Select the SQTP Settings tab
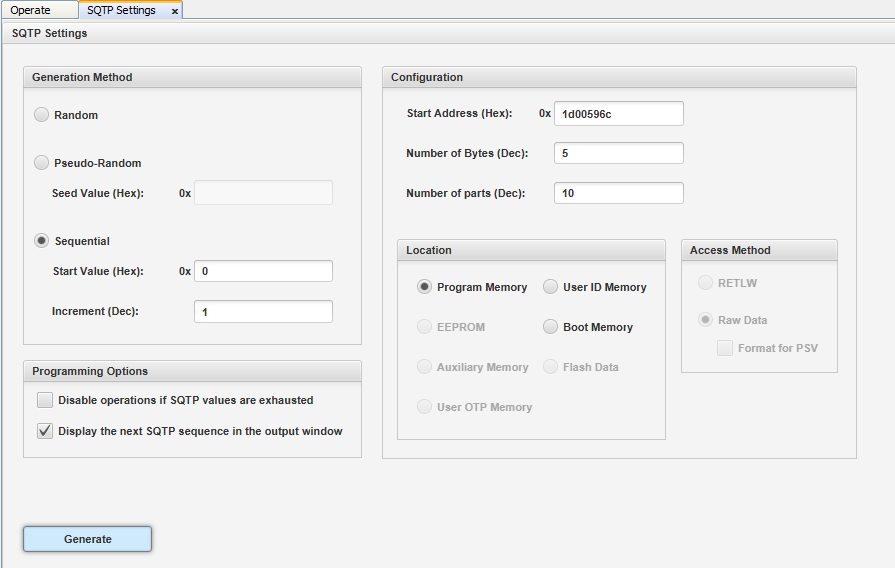Screen dimensions: 895x568 tap(121, 10)
